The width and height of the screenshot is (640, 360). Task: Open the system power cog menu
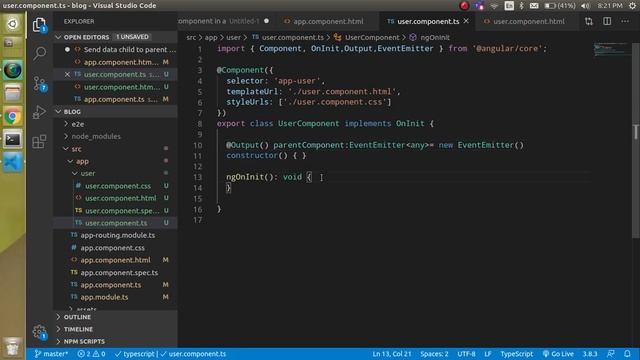632,6
